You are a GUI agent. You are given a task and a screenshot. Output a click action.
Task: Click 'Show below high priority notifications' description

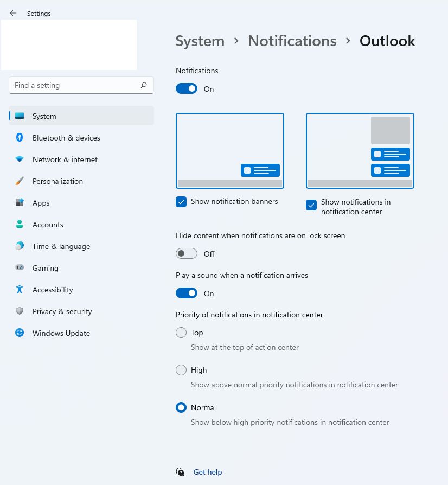pos(290,422)
